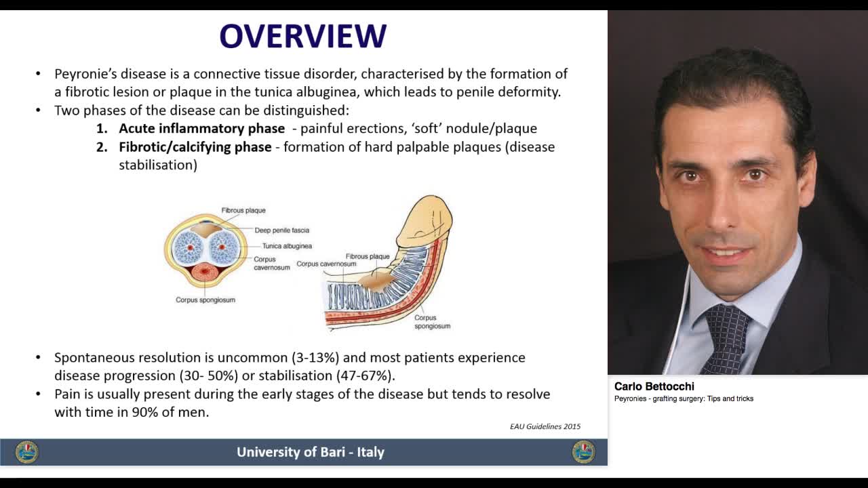Screen dimensions: 868x488
Task: Click the 'Tunica albuginea' diagram label
Action: [x=287, y=246]
